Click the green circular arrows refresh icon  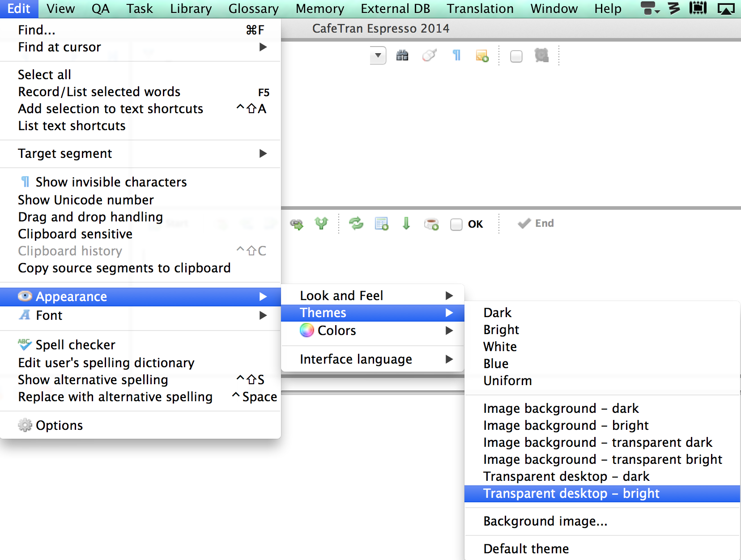(356, 223)
